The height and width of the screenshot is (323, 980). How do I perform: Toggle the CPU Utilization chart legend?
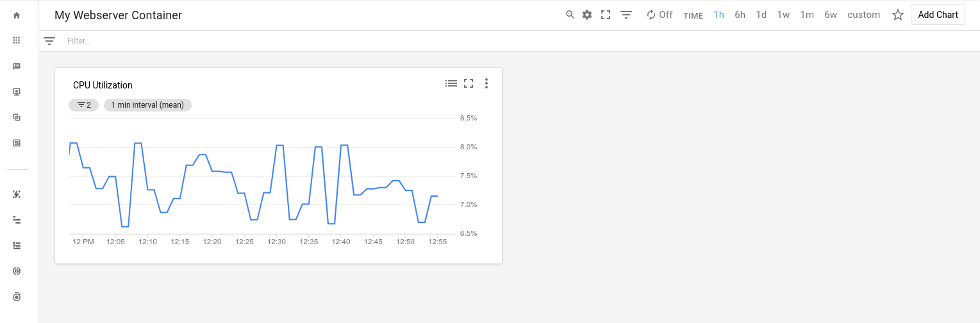(x=451, y=83)
